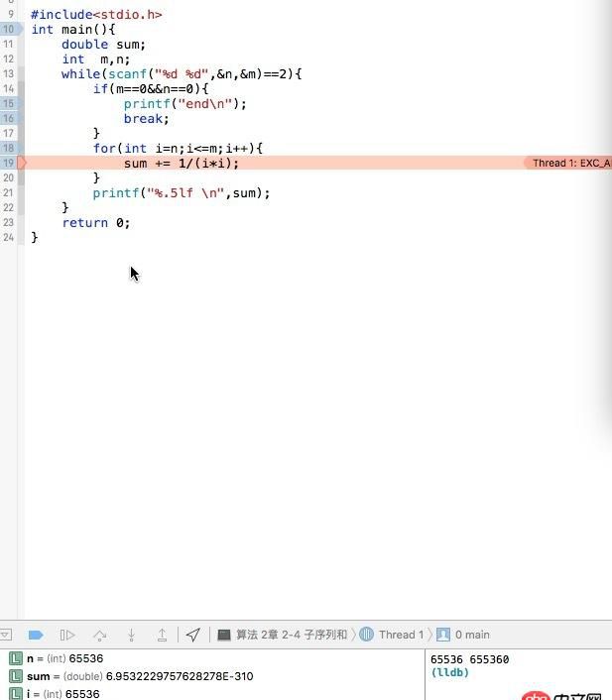Open the 0 main frame breadcrumb
Screen dimensions: 612x700
tap(472, 635)
